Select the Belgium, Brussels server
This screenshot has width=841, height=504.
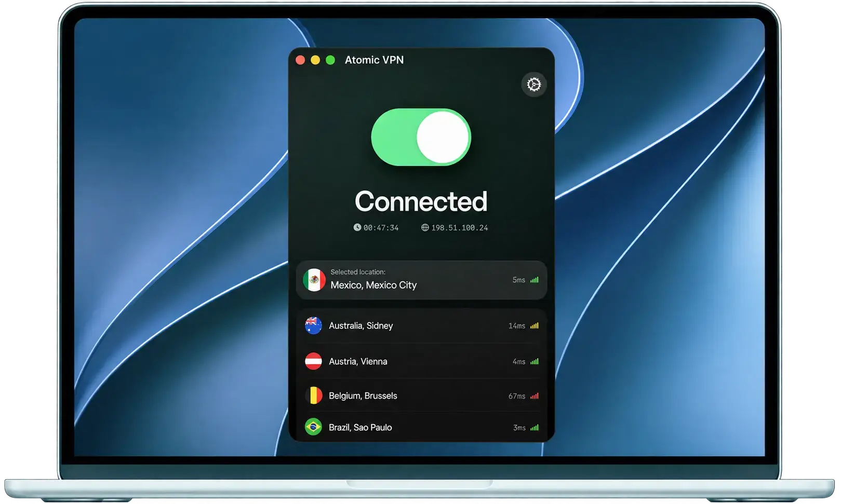pyautogui.click(x=421, y=396)
